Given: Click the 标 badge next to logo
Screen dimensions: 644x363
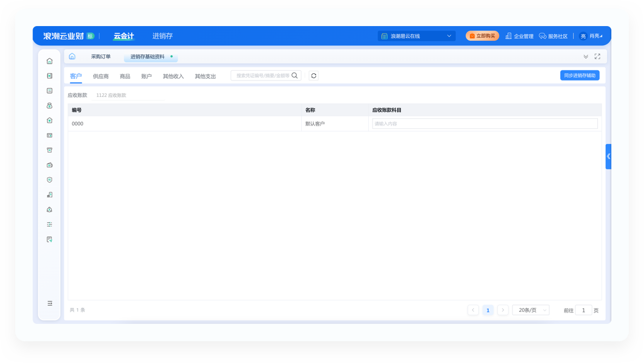Looking at the screenshot, I should click(x=90, y=36).
